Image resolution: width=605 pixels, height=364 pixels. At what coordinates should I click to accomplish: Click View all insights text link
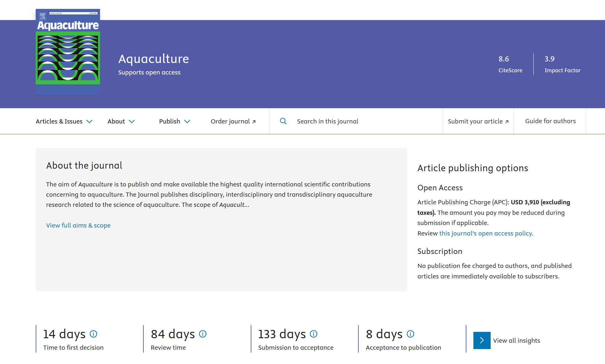tap(516, 340)
